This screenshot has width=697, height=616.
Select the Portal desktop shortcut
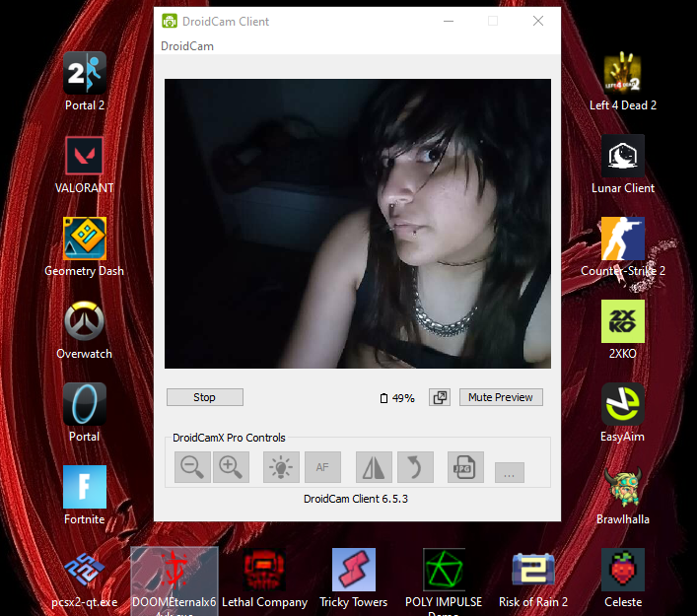coord(85,412)
